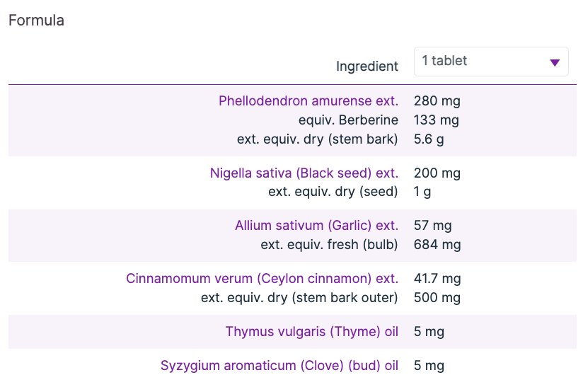The height and width of the screenshot is (392, 583).
Task: Open the Allium sativum (Garlic) ext. link
Action: point(316,226)
